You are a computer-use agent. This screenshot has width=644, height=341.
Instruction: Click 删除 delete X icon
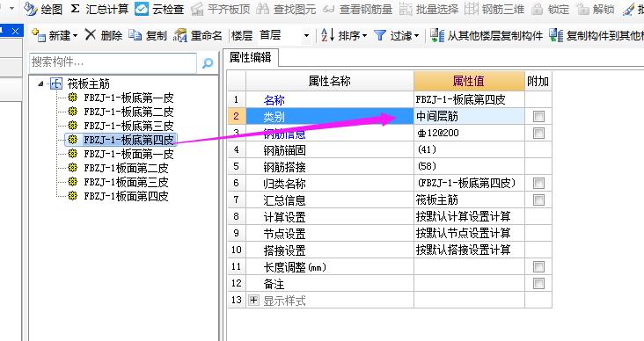tap(90, 35)
